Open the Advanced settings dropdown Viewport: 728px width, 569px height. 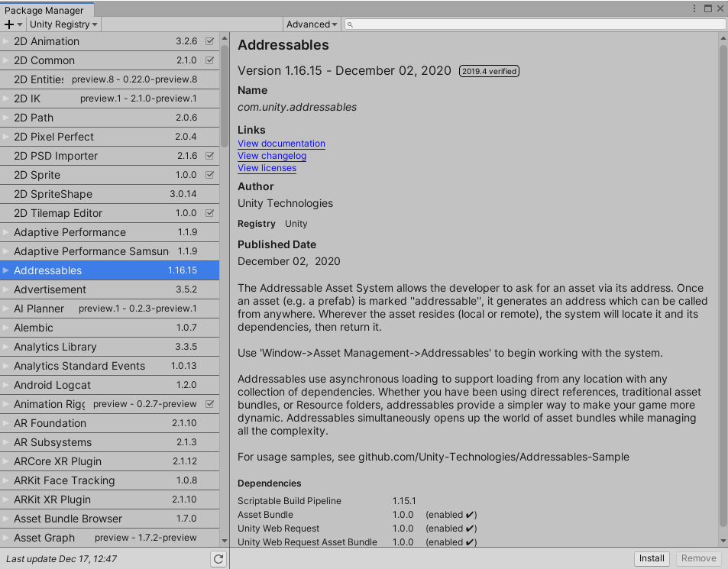pos(312,24)
